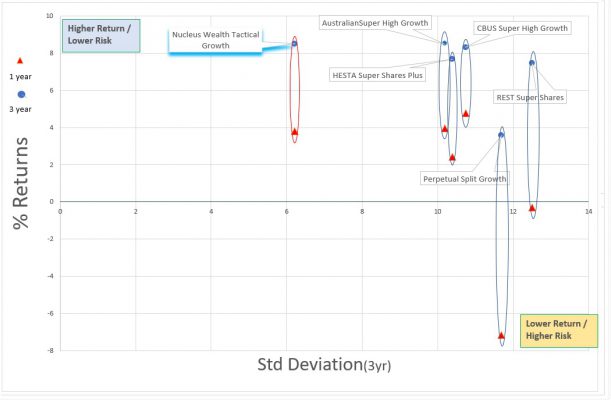Click Nucleus Wealth 1 year red triangle
The width and height of the screenshot is (611, 400).
point(295,132)
